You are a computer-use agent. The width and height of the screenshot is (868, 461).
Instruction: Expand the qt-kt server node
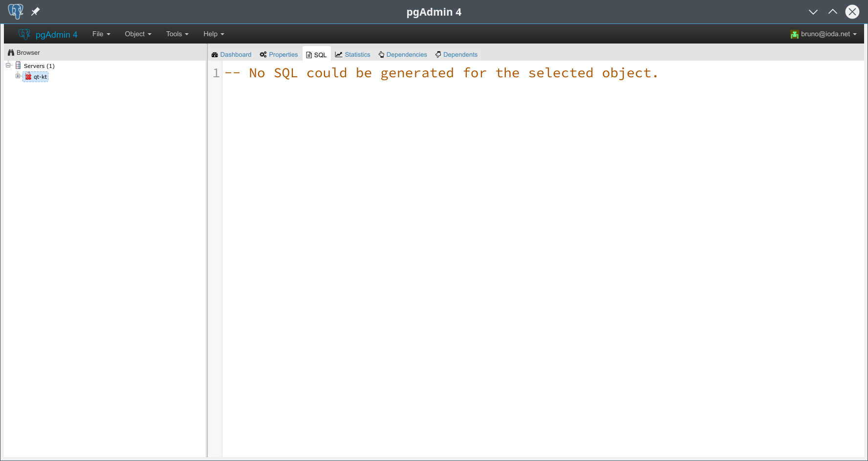click(18, 76)
